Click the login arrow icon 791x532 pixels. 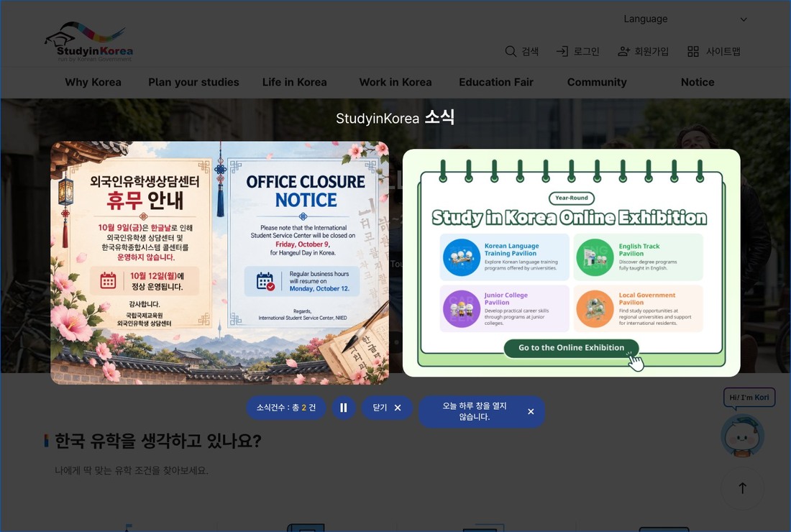click(562, 52)
